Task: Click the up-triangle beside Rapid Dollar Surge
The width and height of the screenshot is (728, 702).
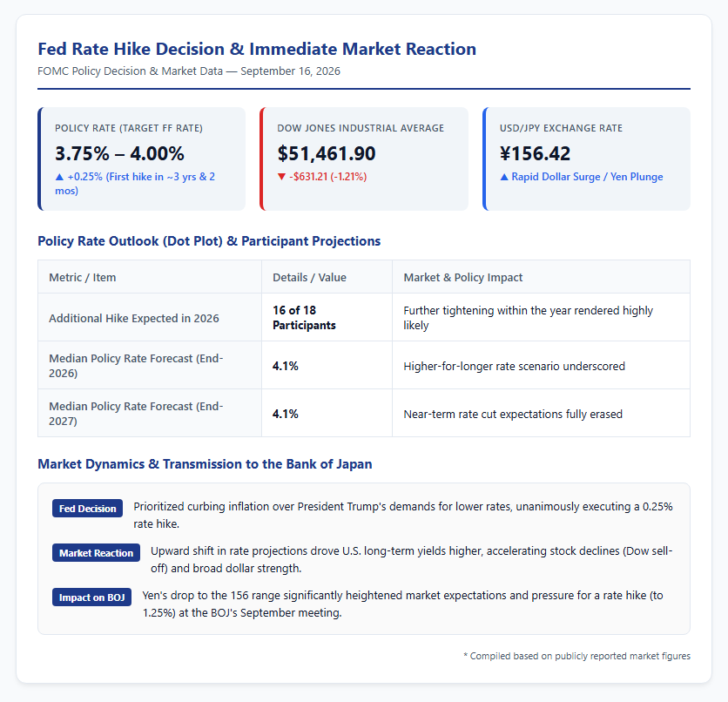Action: (503, 177)
